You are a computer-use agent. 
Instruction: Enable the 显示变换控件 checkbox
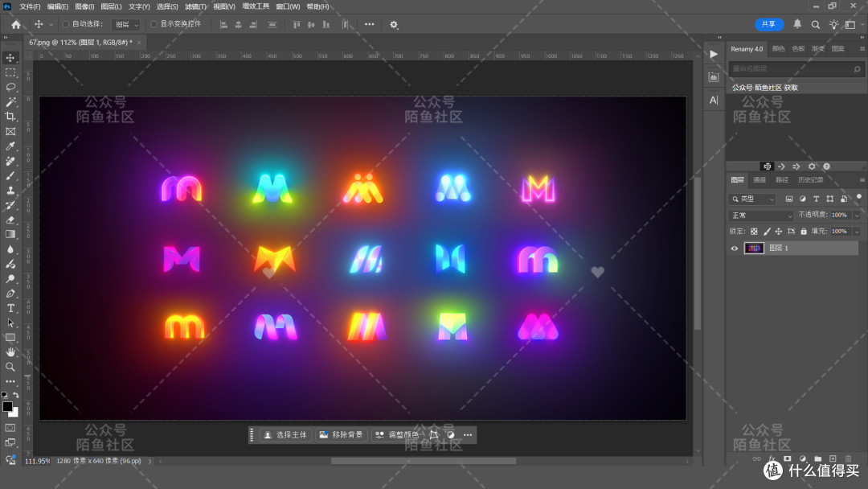point(154,24)
